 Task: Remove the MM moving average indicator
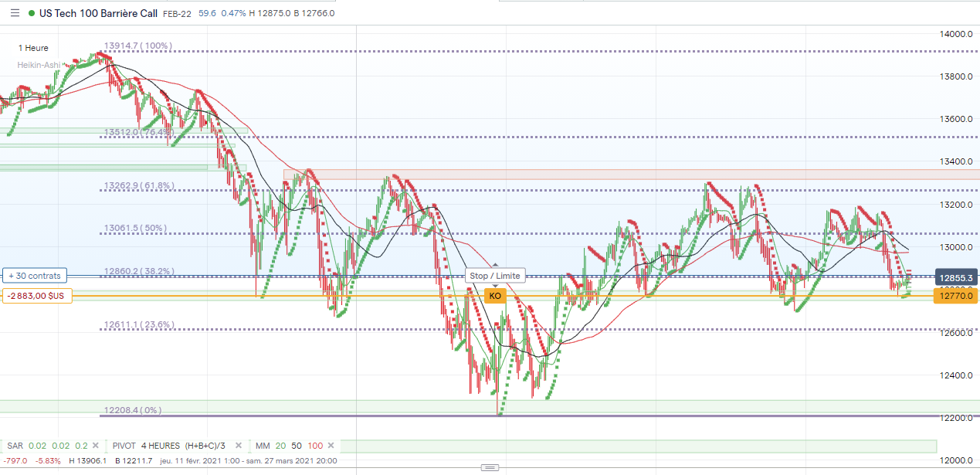click(x=331, y=446)
